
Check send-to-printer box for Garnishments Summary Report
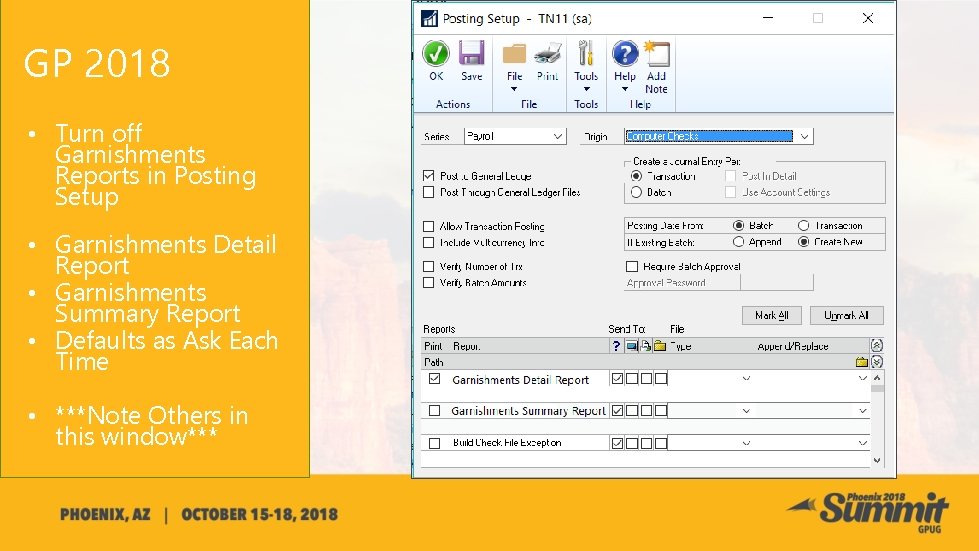(x=646, y=411)
